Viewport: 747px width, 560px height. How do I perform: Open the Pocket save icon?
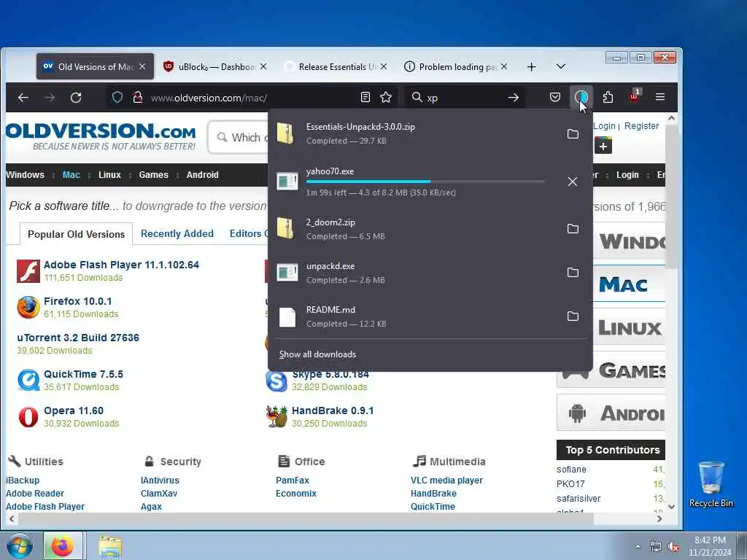(x=555, y=97)
